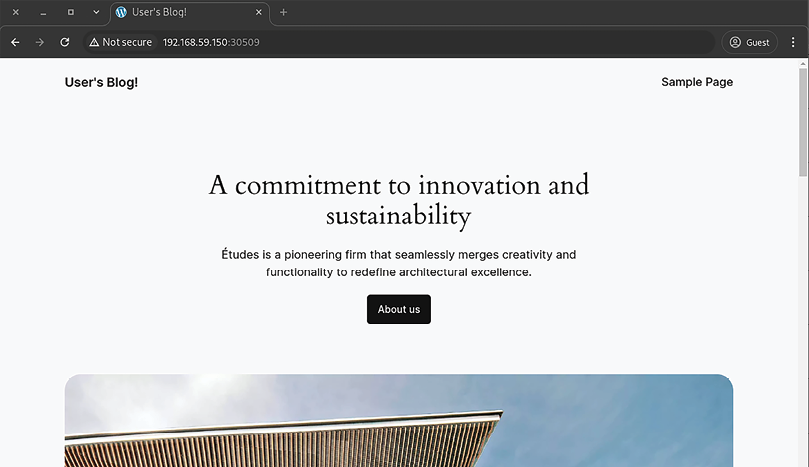Click the WordPress favicon in the tab
809x467 pixels.
(x=121, y=12)
